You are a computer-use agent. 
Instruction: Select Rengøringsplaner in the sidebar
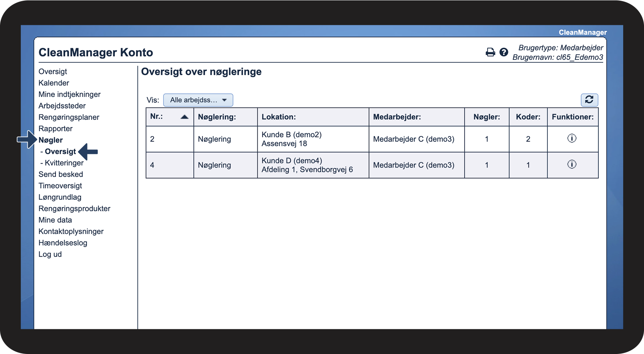tap(69, 117)
